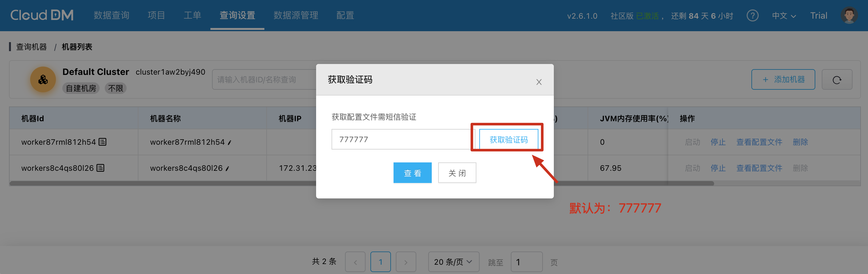Screen dimensions: 868x274
Task: Click the refresh machine list icon
Action: click(837, 80)
